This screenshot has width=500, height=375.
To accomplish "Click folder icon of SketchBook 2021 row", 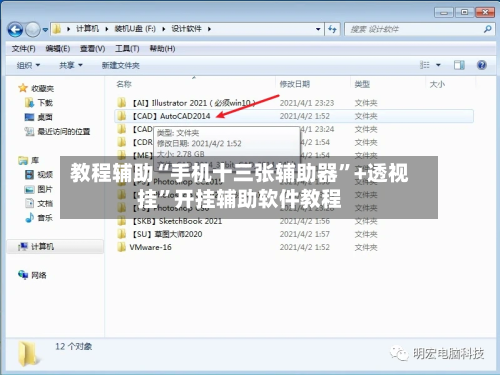I will [x=122, y=221].
